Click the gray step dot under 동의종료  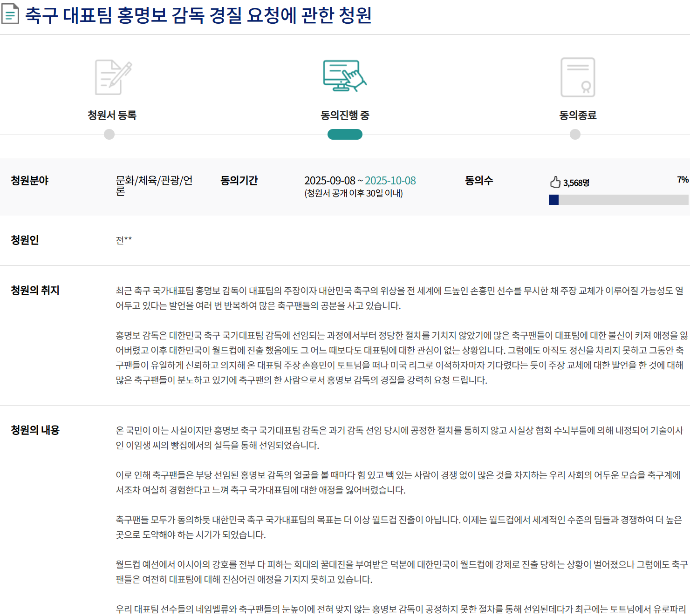(x=575, y=135)
